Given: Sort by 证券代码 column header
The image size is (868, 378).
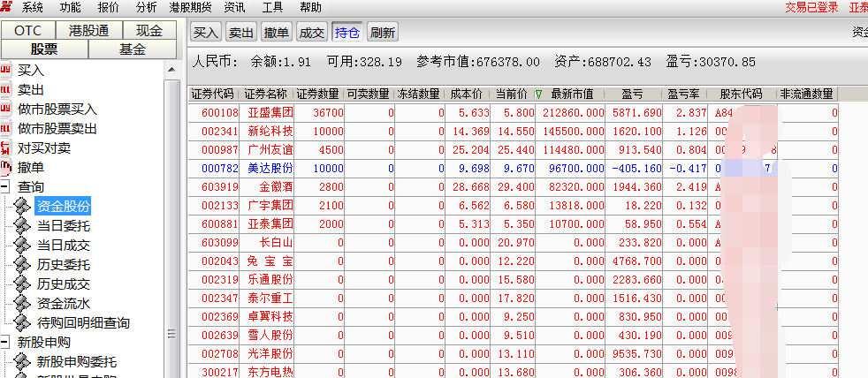Looking at the screenshot, I should (x=212, y=94).
